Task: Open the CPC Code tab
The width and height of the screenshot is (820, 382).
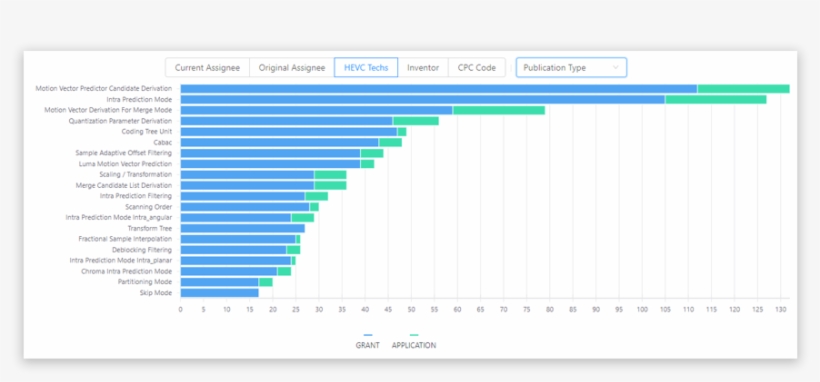Action: click(x=477, y=68)
